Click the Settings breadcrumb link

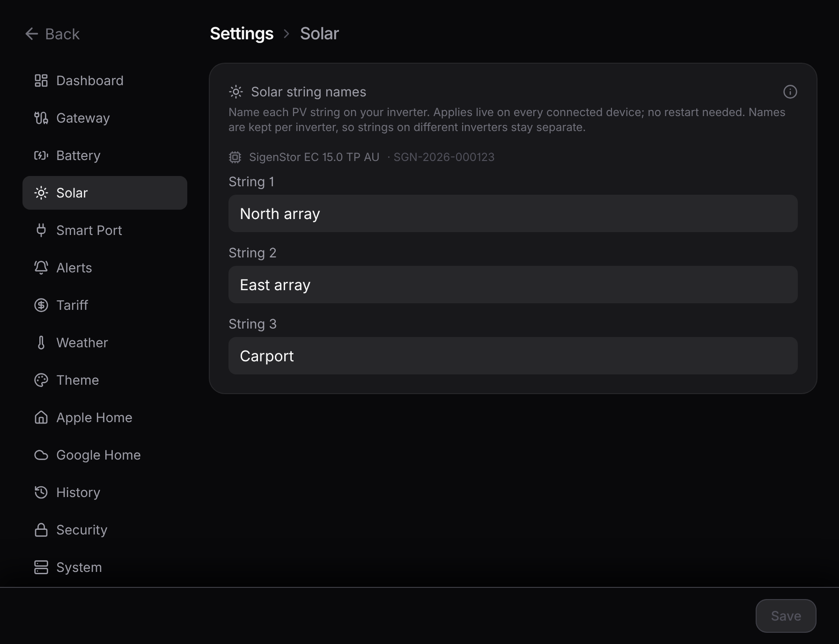(242, 34)
